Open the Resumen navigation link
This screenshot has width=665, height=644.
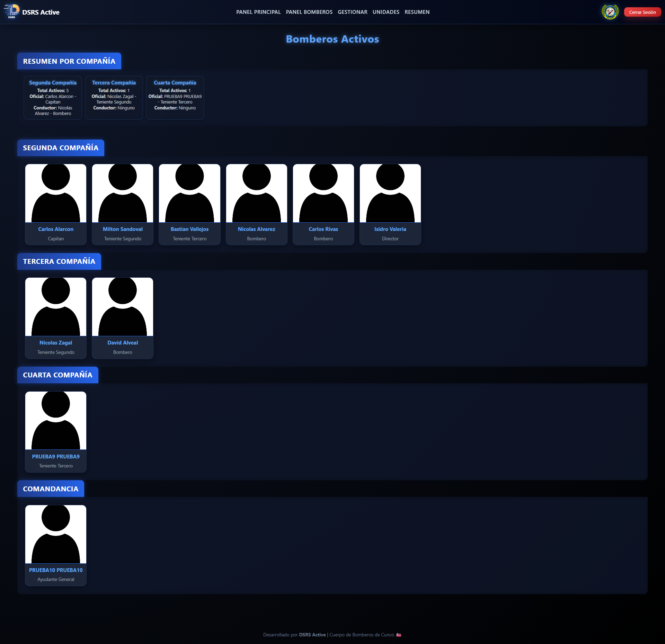[417, 12]
